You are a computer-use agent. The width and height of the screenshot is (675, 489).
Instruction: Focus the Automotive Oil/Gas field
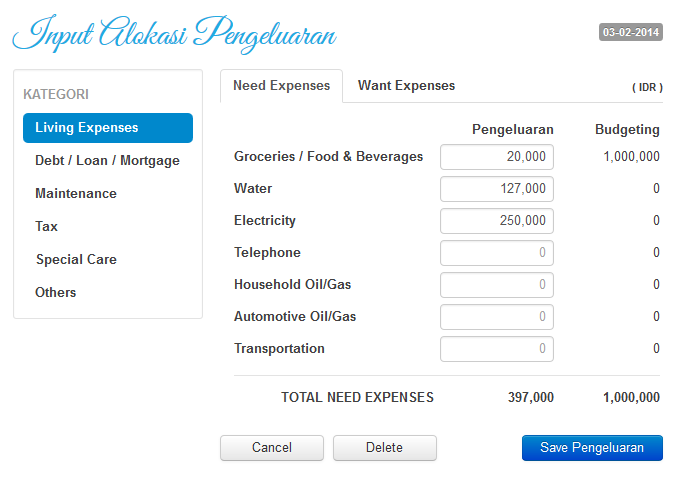[x=496, y=317]
